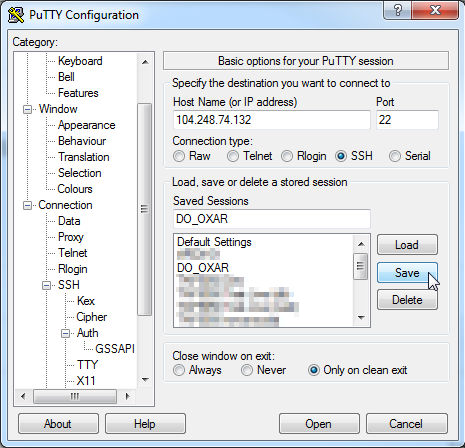Click sessions list scroll down arrow
465x448 pixels.
[x=361, y=318]
